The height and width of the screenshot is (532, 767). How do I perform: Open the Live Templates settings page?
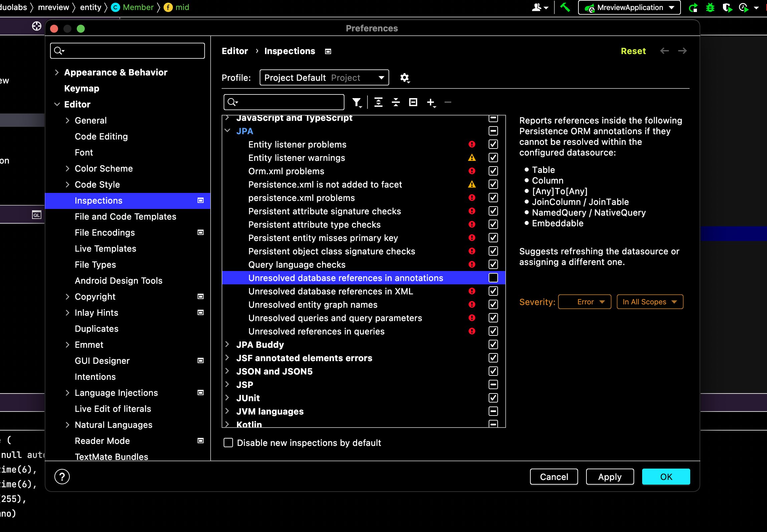click(x=105, y=249)
